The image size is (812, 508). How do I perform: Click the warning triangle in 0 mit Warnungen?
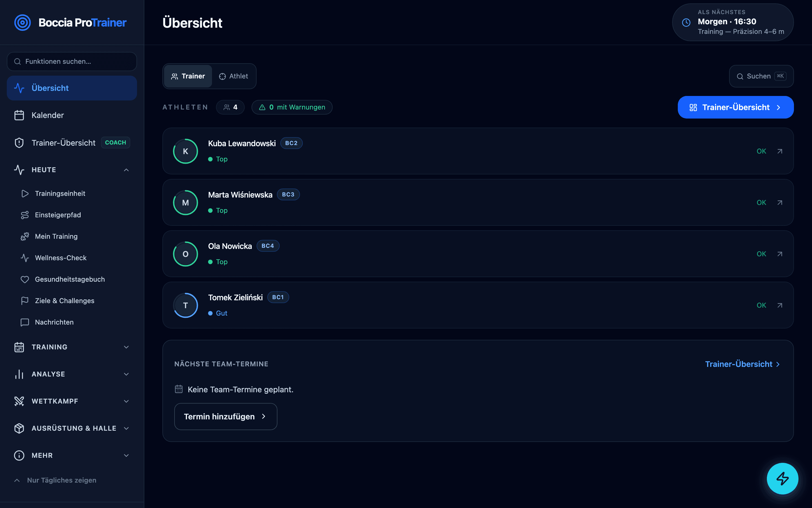pyautogui.click(x=262, y=107)
